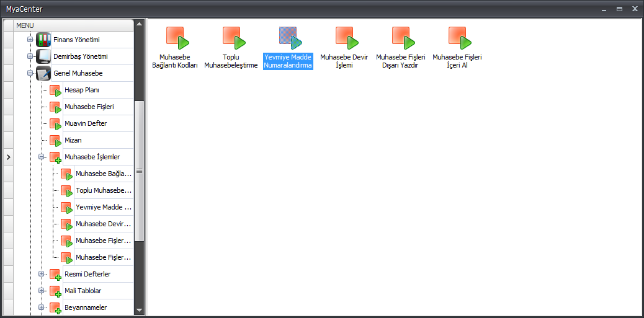Open Muhasebe Fişleri tree entry
Image resolution: width=644 pixels, height=318 pixels.
point(89,107)
